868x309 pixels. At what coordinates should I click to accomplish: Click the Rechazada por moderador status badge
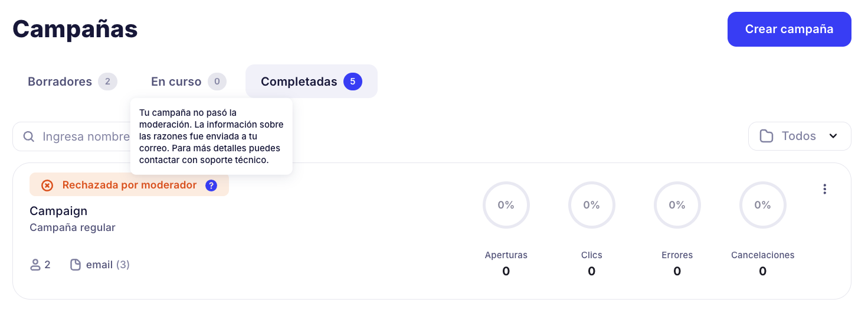click(129, 186)
